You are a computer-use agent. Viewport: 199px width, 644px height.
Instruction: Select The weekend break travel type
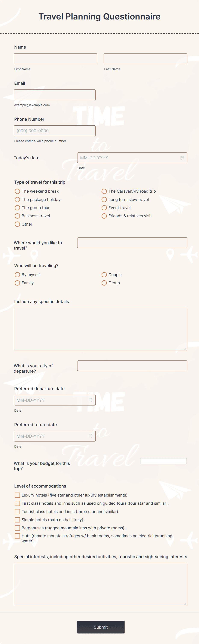(17, 191)
